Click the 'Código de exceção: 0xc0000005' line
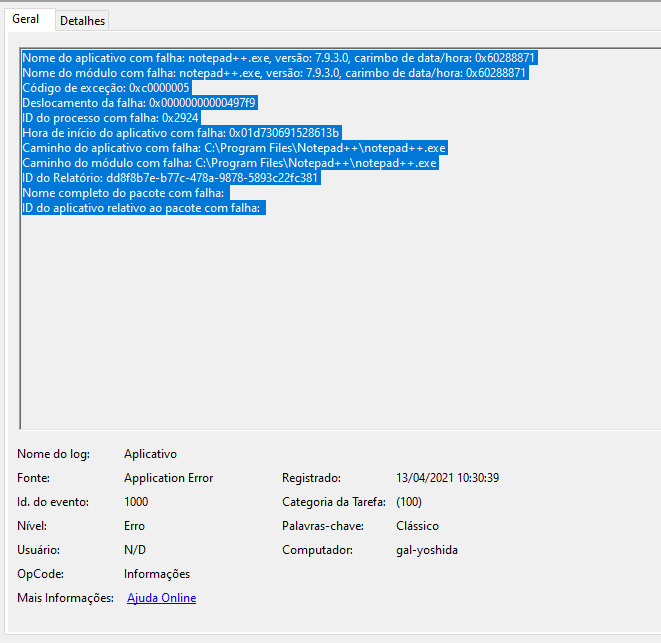The image size is (661, 643). (107, 88)
